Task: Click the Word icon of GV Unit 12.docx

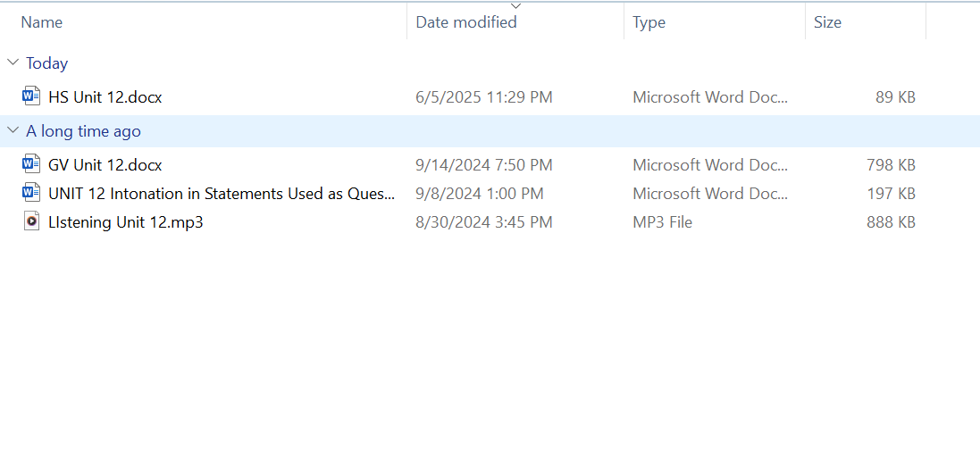Action: coord(31,164)
